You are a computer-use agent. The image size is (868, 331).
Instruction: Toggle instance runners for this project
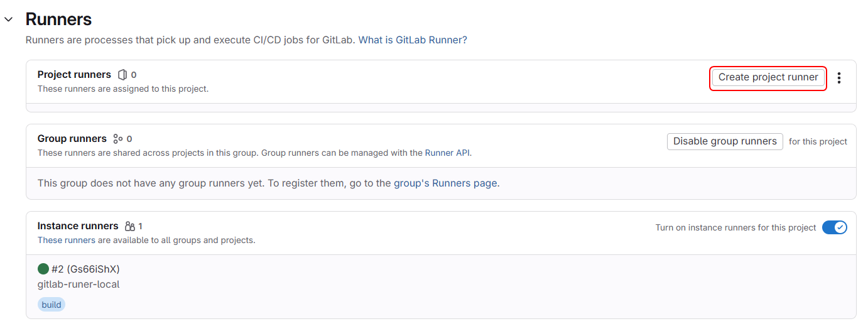click(834, 227)
